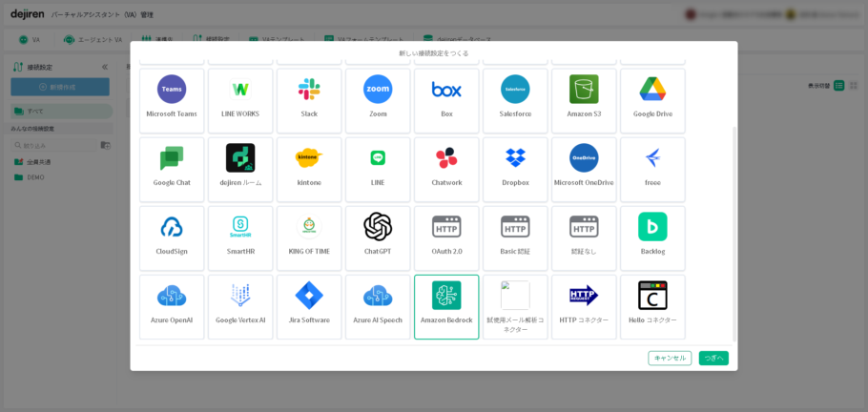Click the dialog's vertical scrollbar
Viewport: 868px width, 412px height.
(x=734, y=234)
